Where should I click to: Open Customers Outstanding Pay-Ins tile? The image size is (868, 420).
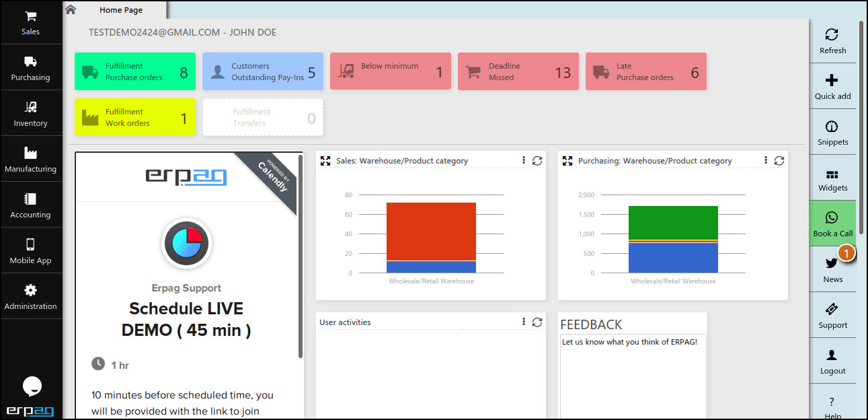click(x=263, y=71)
